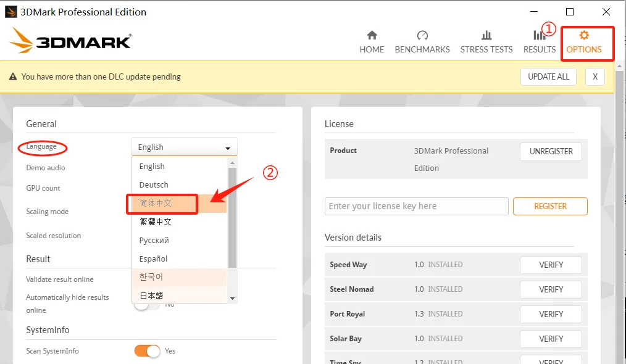Open the Language combo box showing English
This screenshot has height=364, width=626.
pos(185,147)
